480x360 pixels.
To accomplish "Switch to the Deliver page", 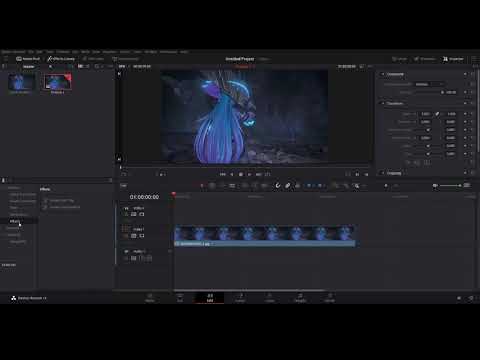I will 329,298.
